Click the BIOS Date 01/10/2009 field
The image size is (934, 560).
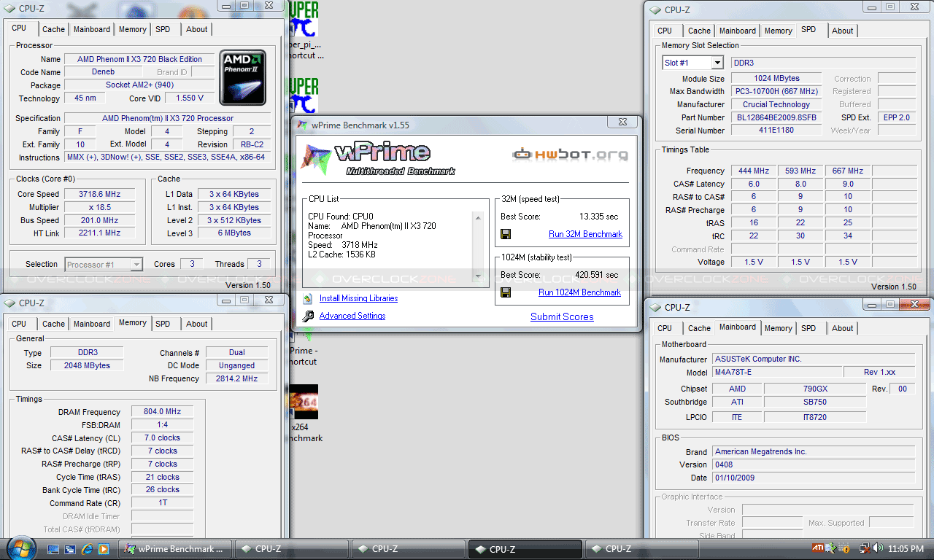(814, 478)
